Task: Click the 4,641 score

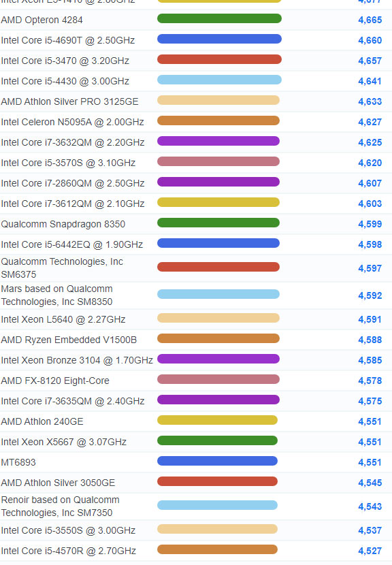Action: tap(370, 82)
